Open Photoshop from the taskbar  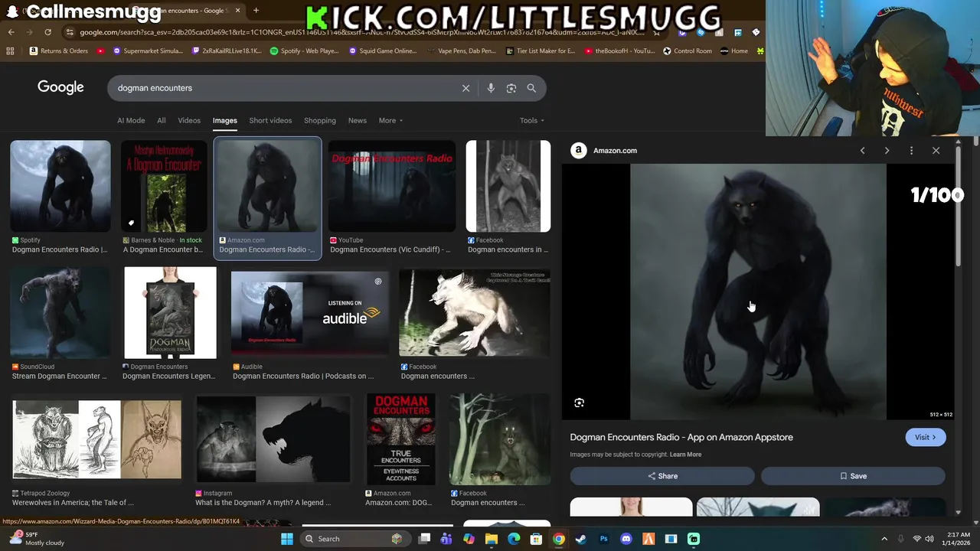pyautogui.click(x=603, y=539)
